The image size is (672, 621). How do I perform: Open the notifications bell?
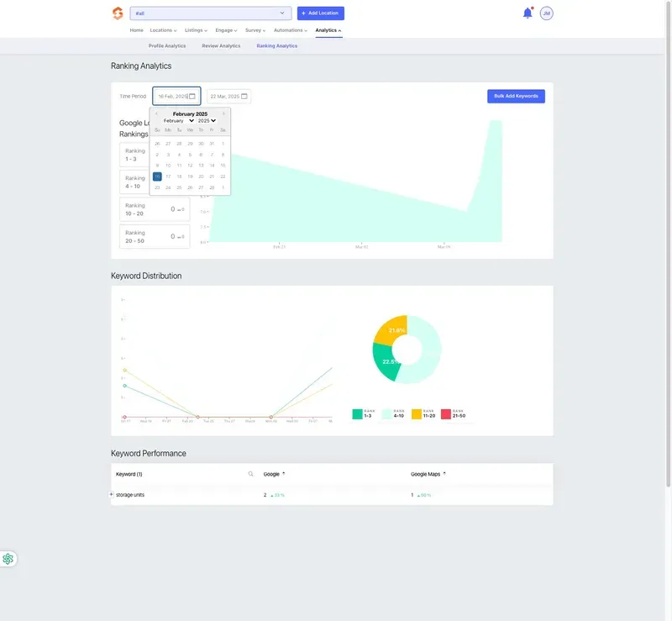(x=528, y=13)
